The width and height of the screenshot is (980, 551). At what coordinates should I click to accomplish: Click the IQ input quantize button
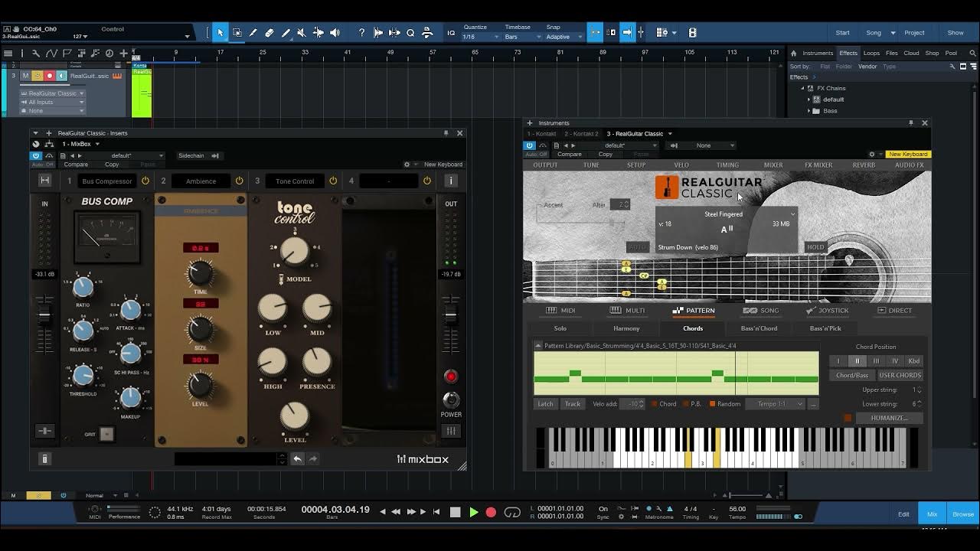tap(451, 33)
